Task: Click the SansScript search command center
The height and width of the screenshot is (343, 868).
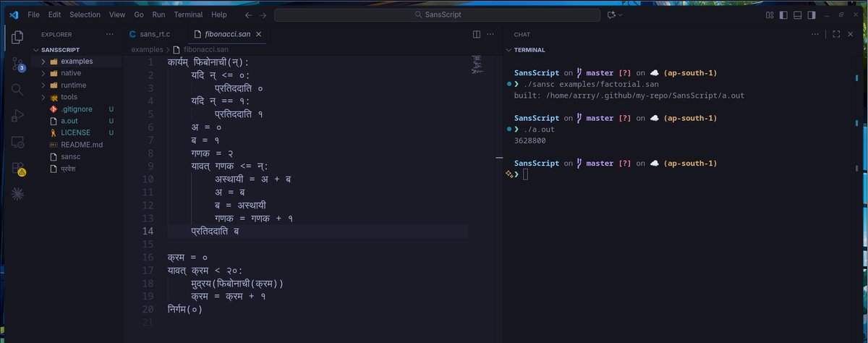Action: click(437, 14)
